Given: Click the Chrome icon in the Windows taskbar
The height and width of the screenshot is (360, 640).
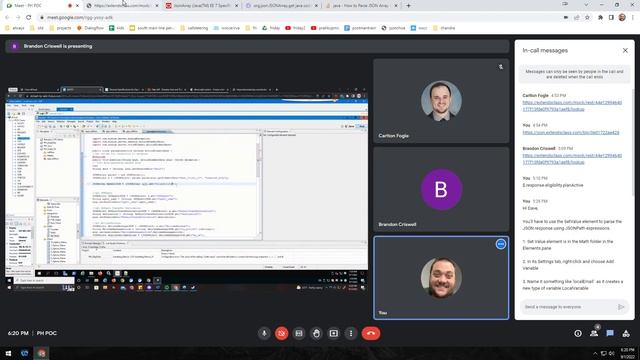Looking at the screenshot, I should [x=41, y=353].
